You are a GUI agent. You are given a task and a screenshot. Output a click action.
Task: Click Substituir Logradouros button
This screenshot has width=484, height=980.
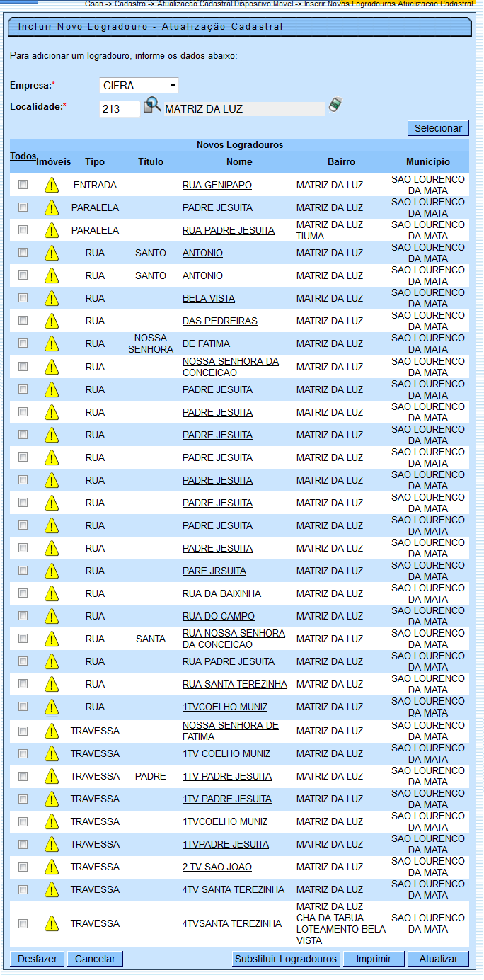pyautogui.click(x=286, y=959)
